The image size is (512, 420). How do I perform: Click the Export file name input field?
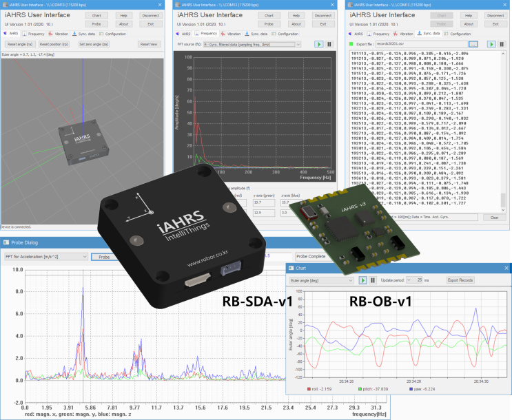click(422, 44)
